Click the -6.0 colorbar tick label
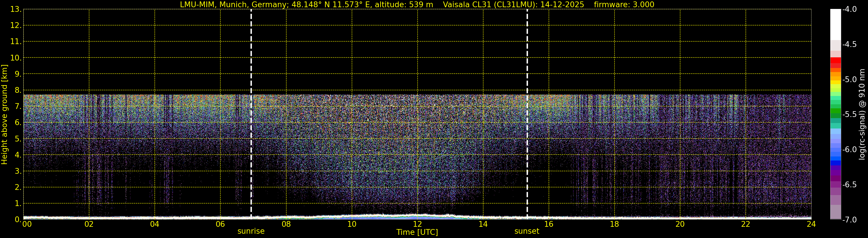Viewport: 868px width, 238px height. tap(849, 149)
